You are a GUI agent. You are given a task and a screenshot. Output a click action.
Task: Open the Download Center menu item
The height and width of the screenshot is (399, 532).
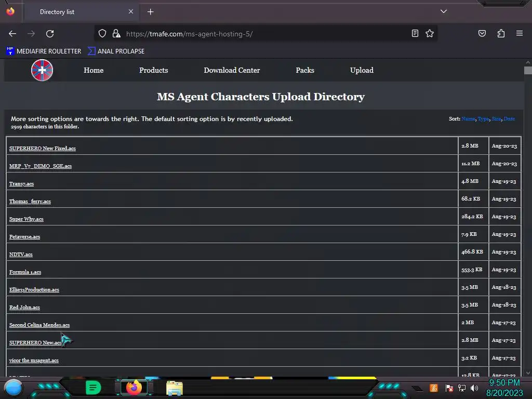232,70
